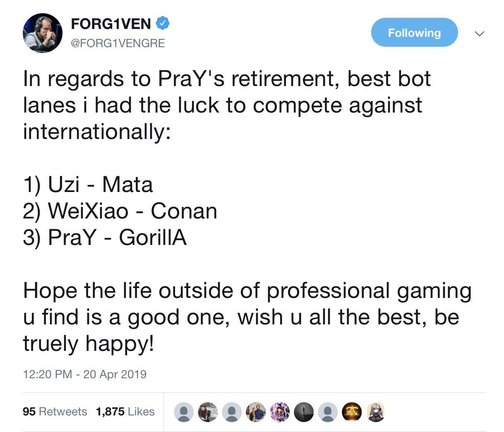
Task: Click the rightmost default gray avatar
Action: click(x=328, y=412)
